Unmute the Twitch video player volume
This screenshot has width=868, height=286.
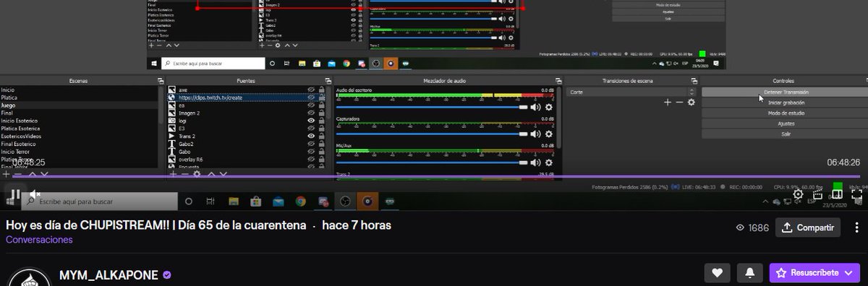tap(35, 194)
